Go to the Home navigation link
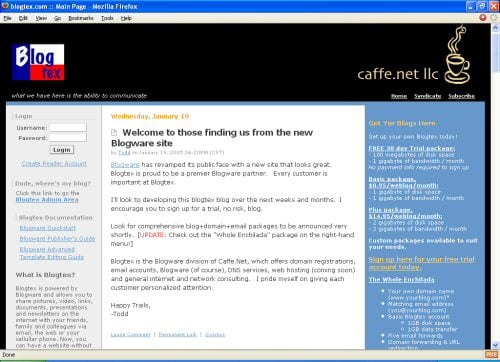This screenshot has height=362, width=500. 399,96
